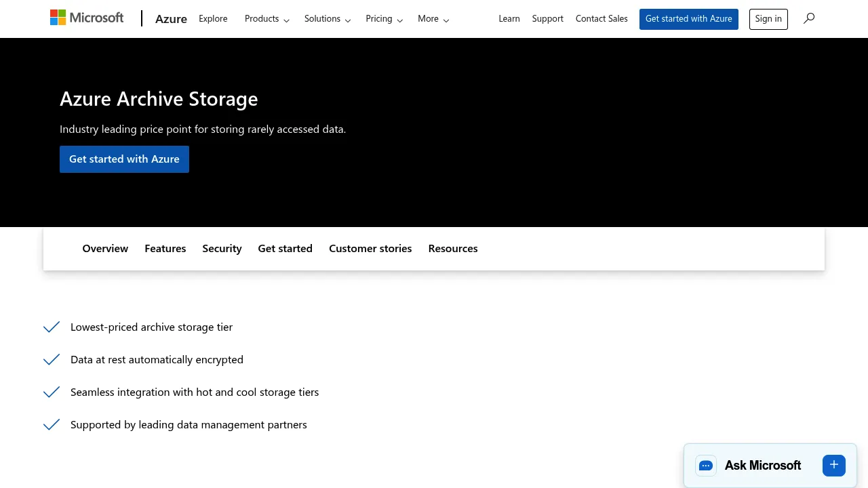This screenshot has width=868, height=488.
Task: Select the Features tab
Action: (x=165, y=249)
